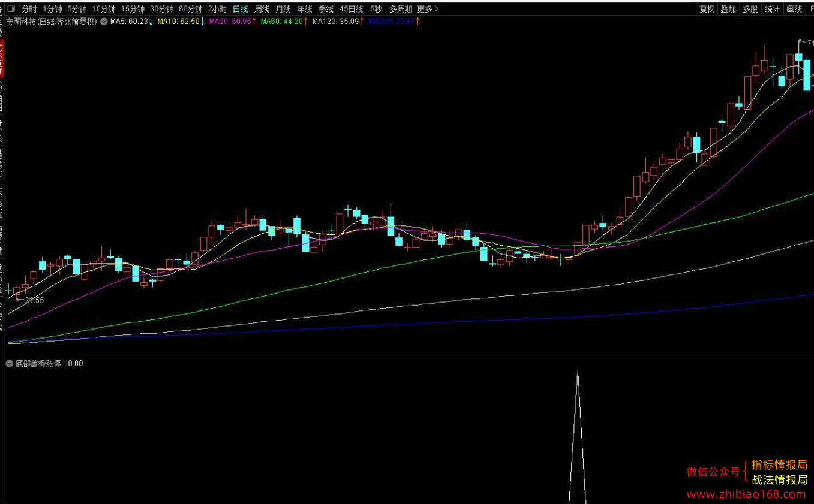814x504 pixels.
Task: Open the 多股 multi-stock view
Action: pos(750,9)
